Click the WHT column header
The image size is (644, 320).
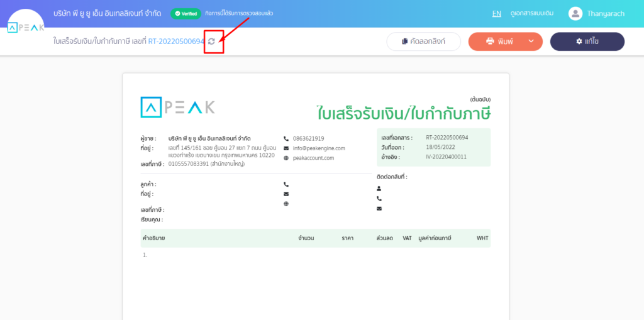coord(482,238)
